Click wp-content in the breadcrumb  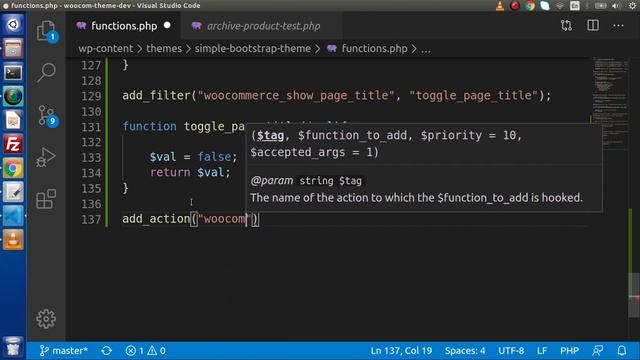tap(105, 49)
